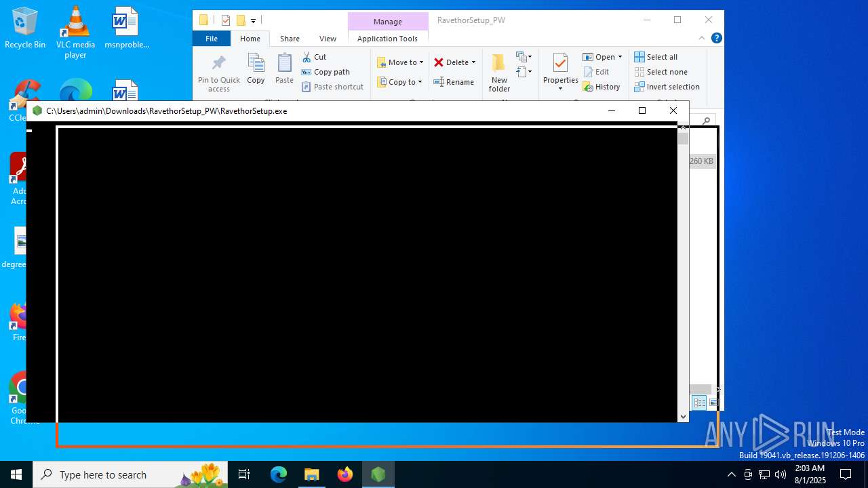
Task: Click the Edit ribbon button
Action: pyautogui.click(x=596, y=72)
